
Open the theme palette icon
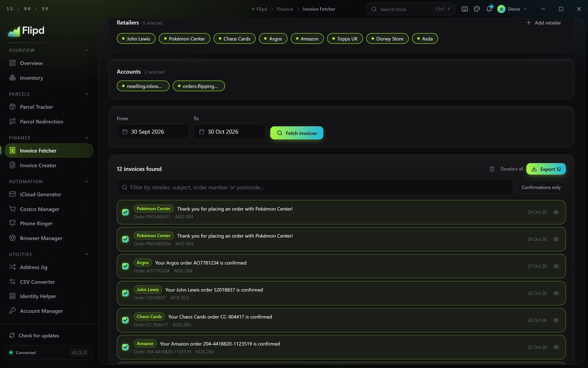(477, 9)
